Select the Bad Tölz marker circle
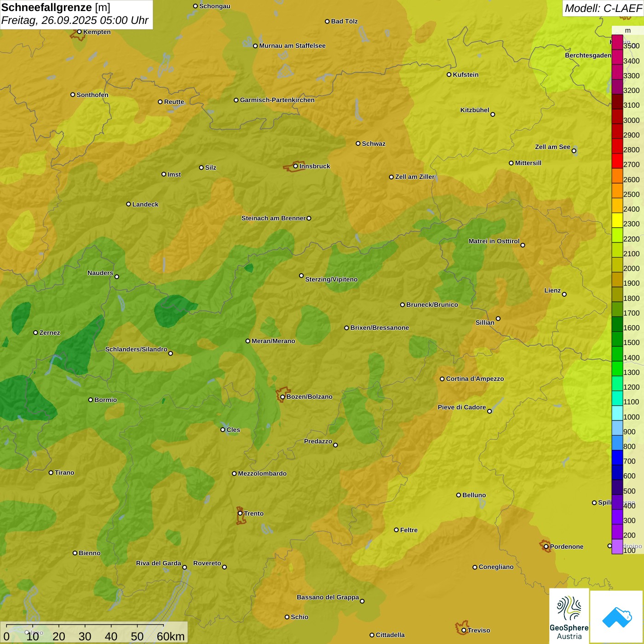644x644 pixels. 327,21
